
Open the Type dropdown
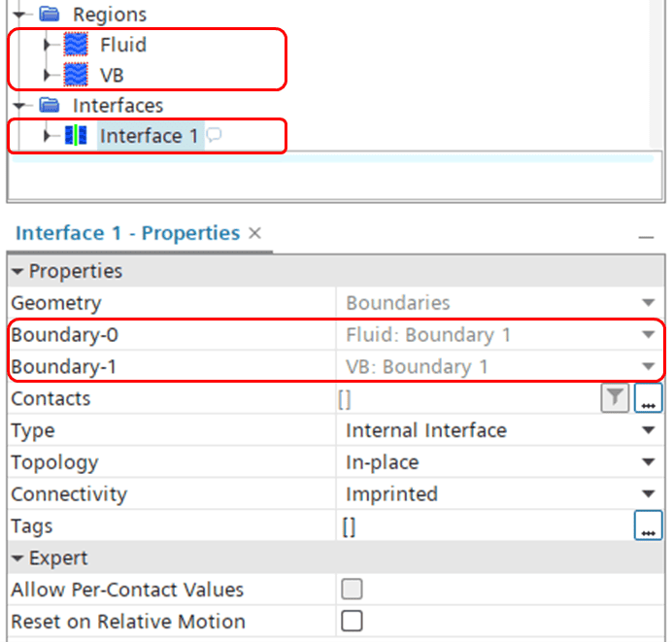648,430
